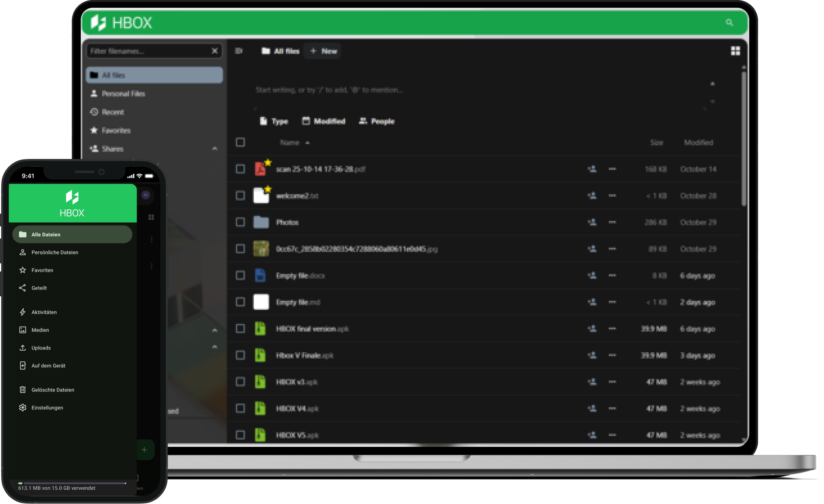Open PDF file icon for scan document
The height and width of the screenshot is (504, 824).
point(260,169)
